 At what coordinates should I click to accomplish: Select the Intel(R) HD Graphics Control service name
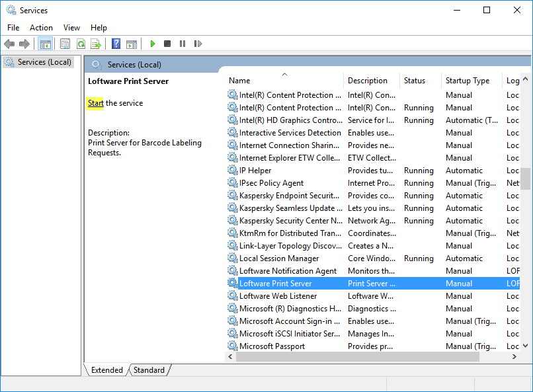[291, 120]
